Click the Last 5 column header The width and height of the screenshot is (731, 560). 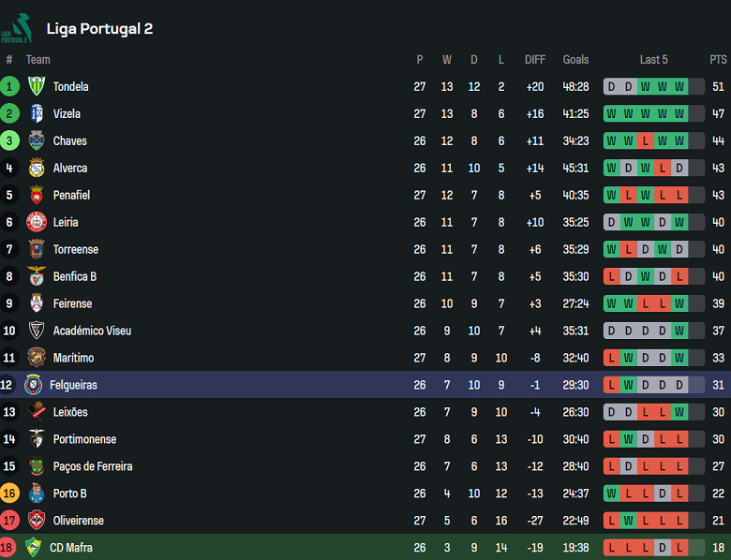[x=653, y=59]
